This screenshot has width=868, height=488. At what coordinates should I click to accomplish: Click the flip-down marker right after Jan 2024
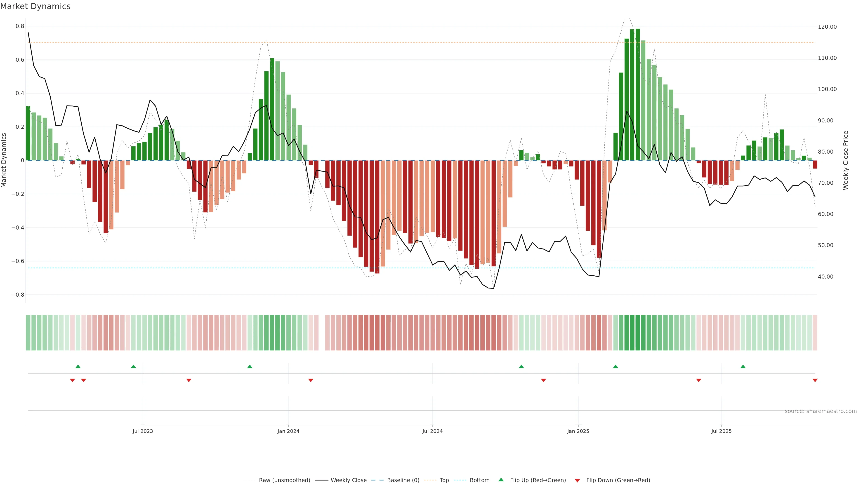tap(311, 380)
